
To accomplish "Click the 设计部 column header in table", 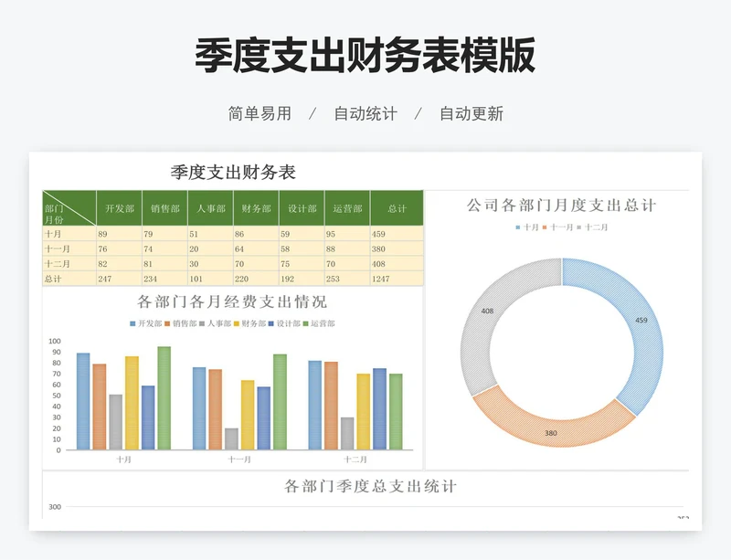I will (x=302, y=208).
